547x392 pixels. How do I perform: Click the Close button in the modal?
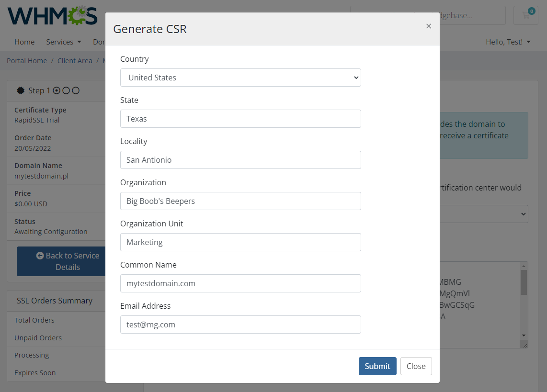pyautogui.click(x=416, y=366)
